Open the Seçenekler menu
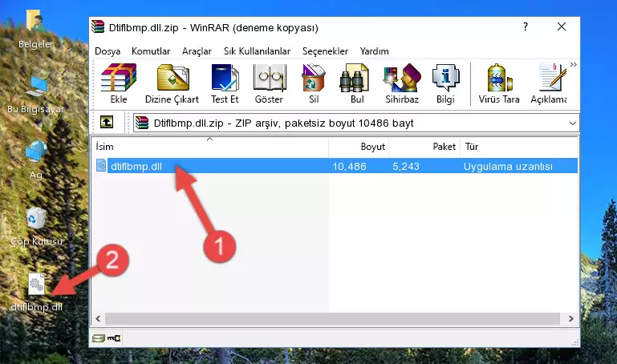This screenshot has width=617, height=364. pyautogui.click(x=325, y=51)
